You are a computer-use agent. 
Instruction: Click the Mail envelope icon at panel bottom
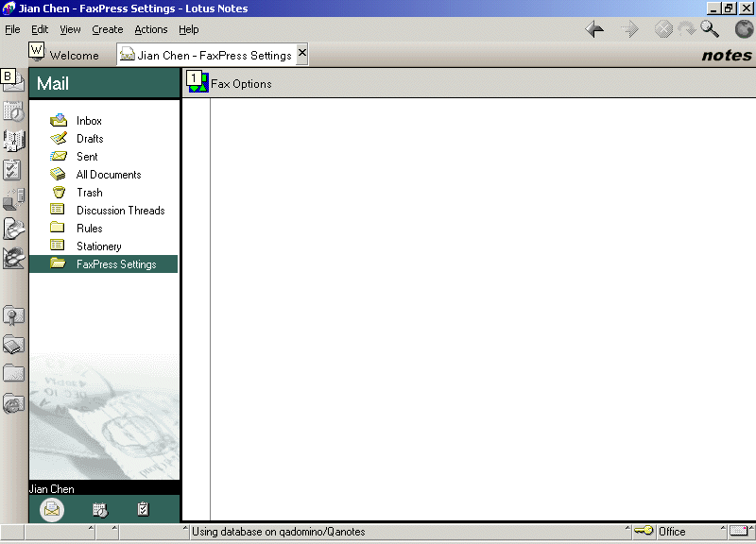click(52, 510)
